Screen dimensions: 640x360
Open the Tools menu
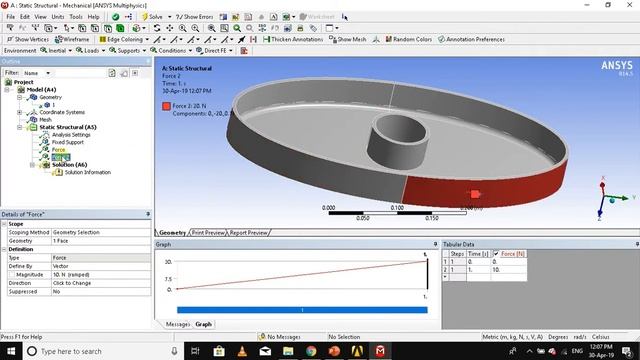point(76,17)
